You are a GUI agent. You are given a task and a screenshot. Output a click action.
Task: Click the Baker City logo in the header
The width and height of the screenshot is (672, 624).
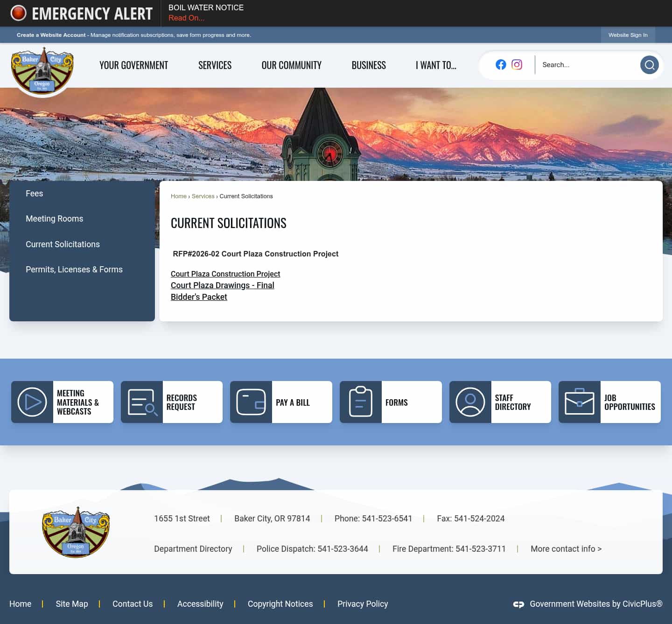click(x=42, y=70)
